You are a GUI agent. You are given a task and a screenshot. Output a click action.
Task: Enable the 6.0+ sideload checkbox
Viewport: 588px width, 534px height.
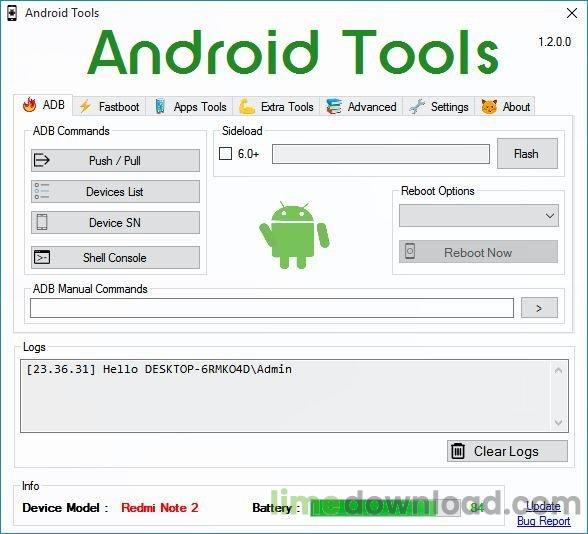[x=225, y=153]
